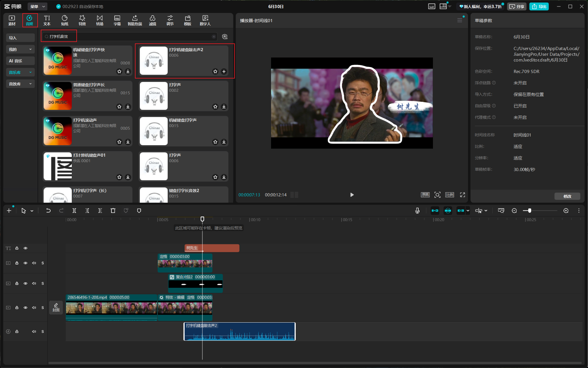Switch to the 素材 media tab
588x368 pixels.
12,20
